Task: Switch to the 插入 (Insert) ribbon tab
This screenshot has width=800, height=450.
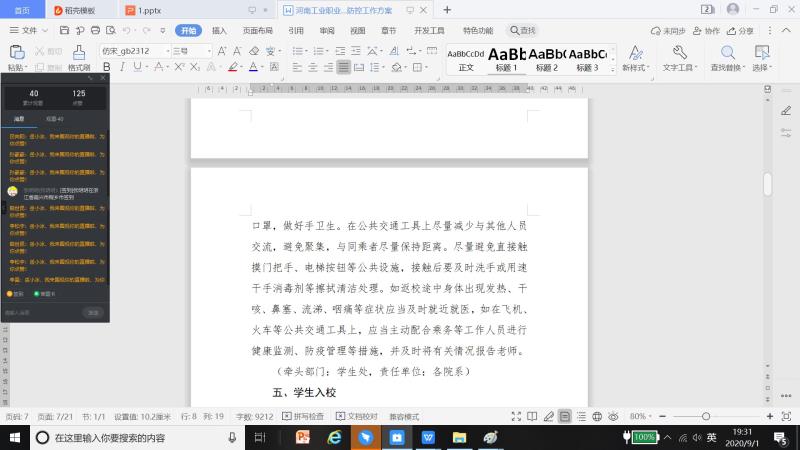Action: pyautogui.click(x=219, y=31)
